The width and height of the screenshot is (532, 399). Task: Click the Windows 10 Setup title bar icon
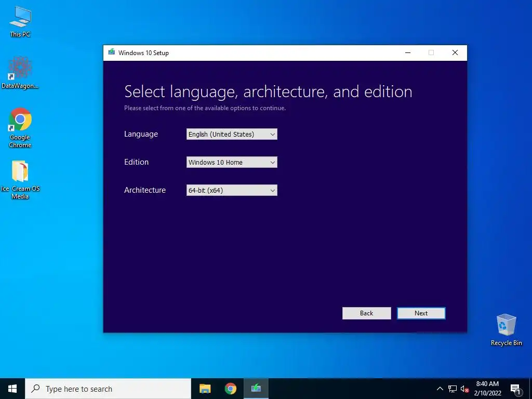pos(111,52)
